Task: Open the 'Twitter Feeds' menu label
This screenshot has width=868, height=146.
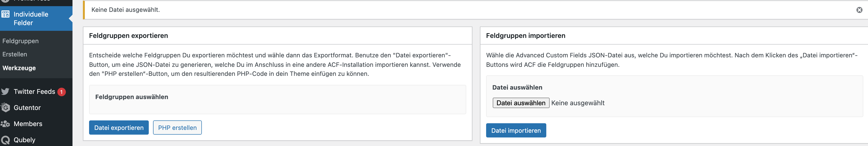Action: tap(34, 91)
